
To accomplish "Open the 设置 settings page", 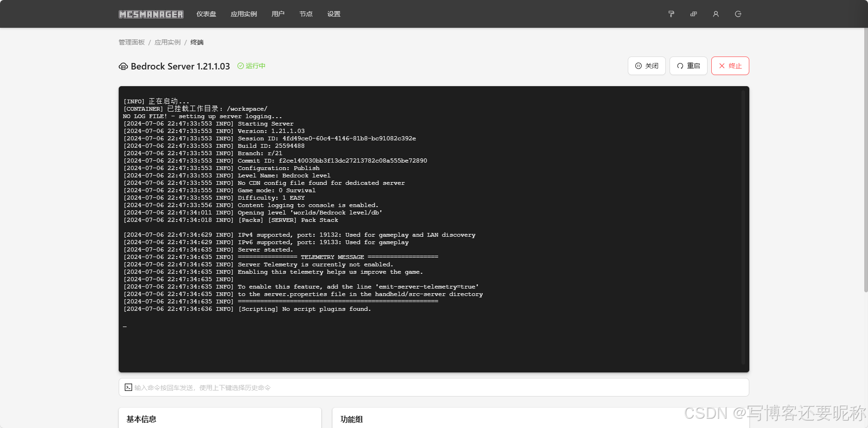I will coord(334,14).
